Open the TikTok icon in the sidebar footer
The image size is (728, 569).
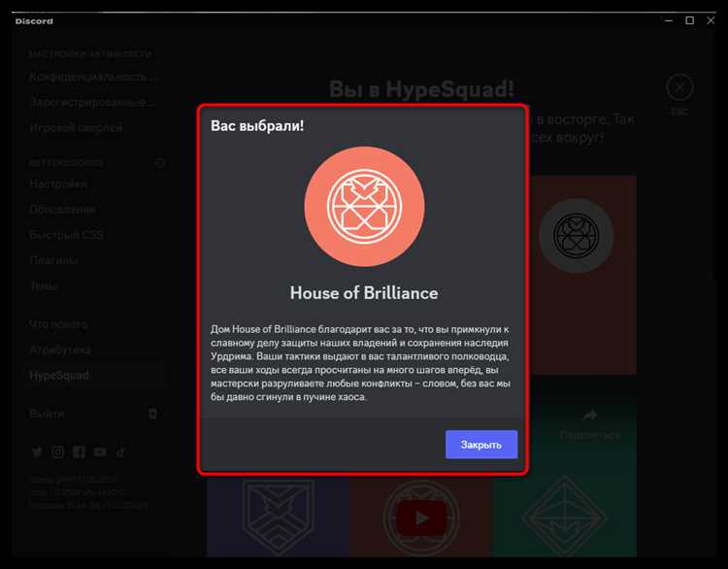click(x=120, y=452)
